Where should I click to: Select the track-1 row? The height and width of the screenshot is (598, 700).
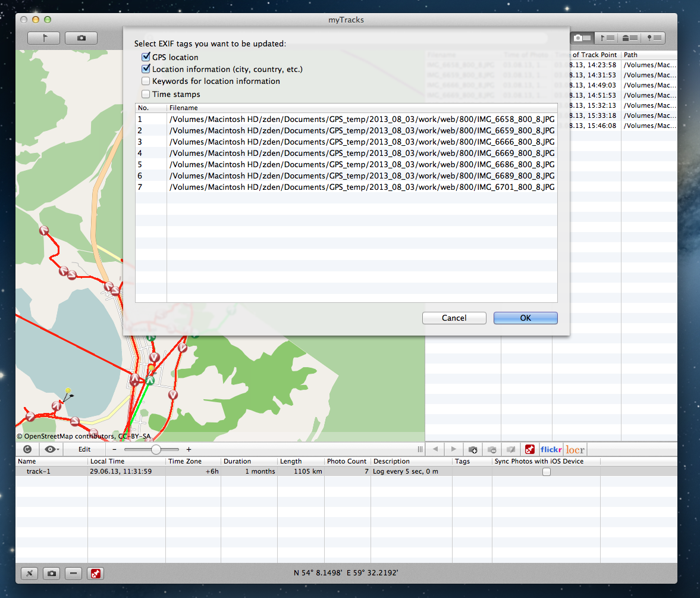click(346, 472)
